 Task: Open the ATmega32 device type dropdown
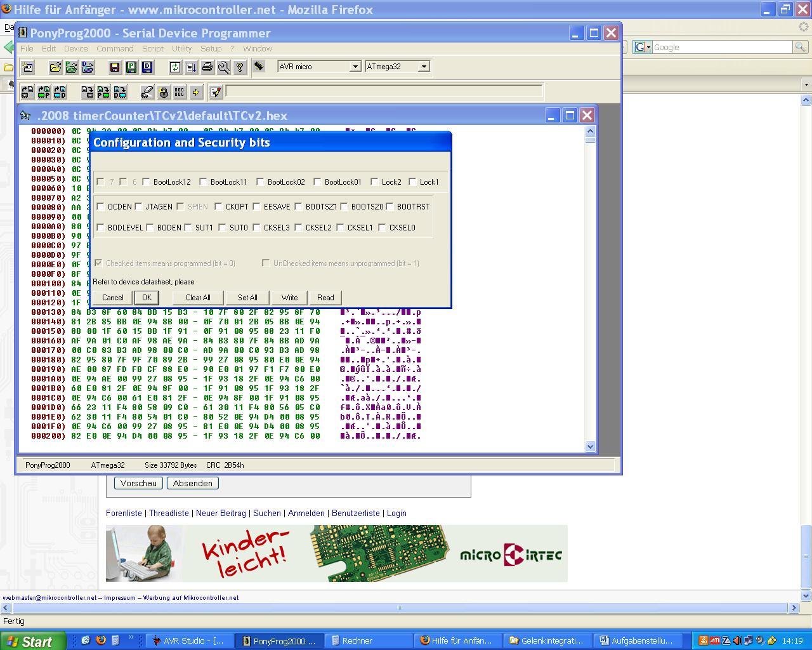coord(424,67)
